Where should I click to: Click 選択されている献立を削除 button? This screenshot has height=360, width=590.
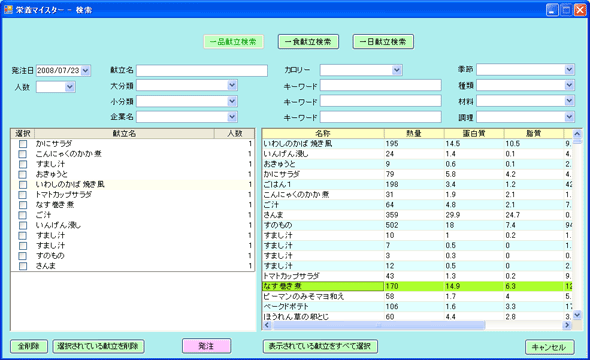(x=98, y=346)
